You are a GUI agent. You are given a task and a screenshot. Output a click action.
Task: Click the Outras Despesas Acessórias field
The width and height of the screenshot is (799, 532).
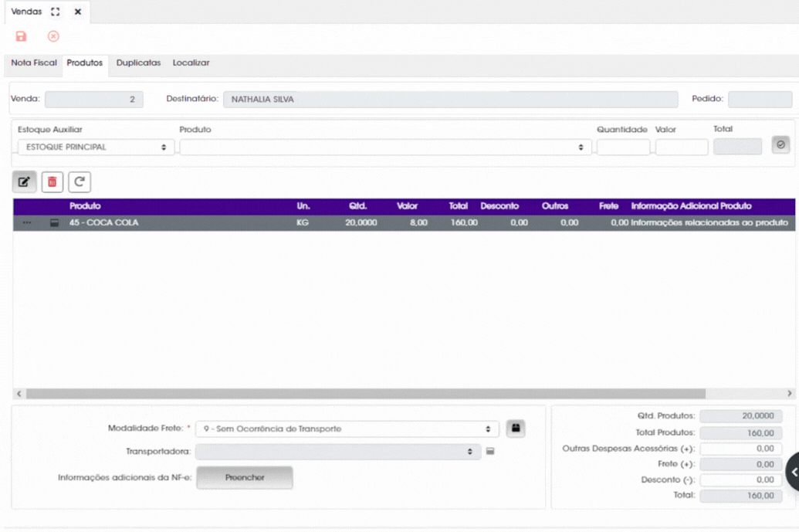741,449
